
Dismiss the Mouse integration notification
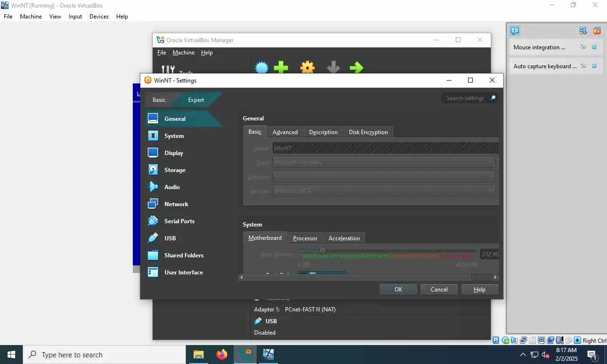coord(594,47)
